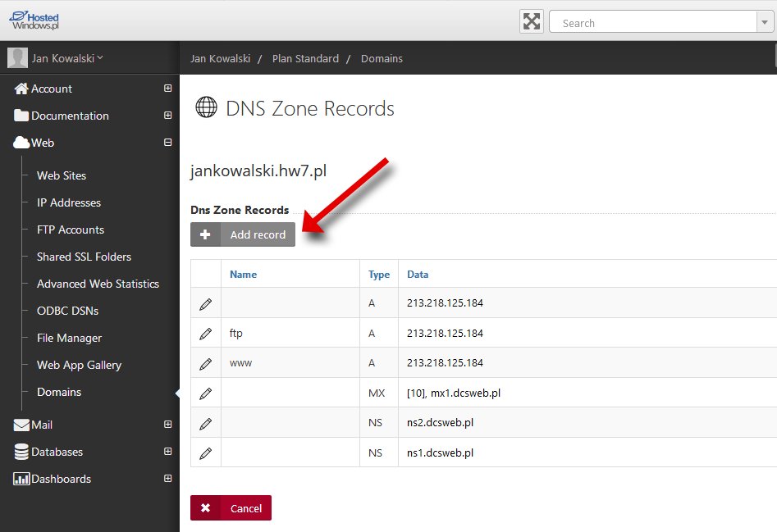
Task: Open File Manager in sidebar
Action: [69, 338]
